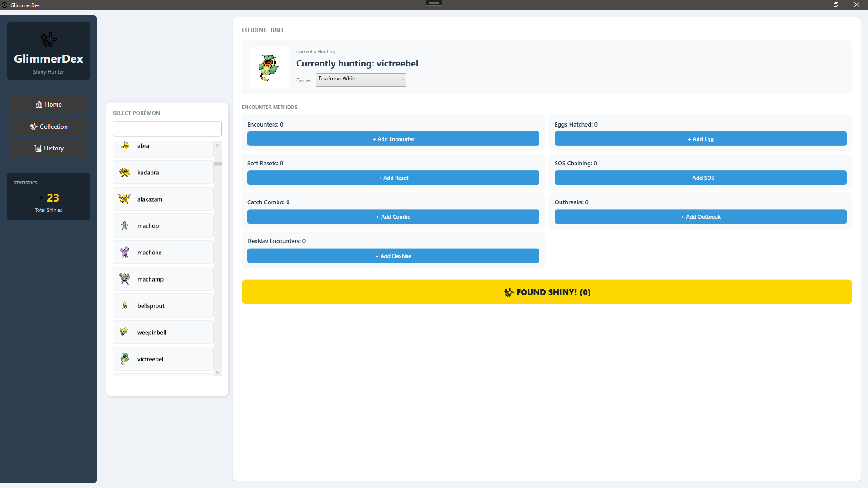The height and width of the screenshot is (488, 868).
Task: Focus the Select Pokémon search field
Action: point(167,129)
